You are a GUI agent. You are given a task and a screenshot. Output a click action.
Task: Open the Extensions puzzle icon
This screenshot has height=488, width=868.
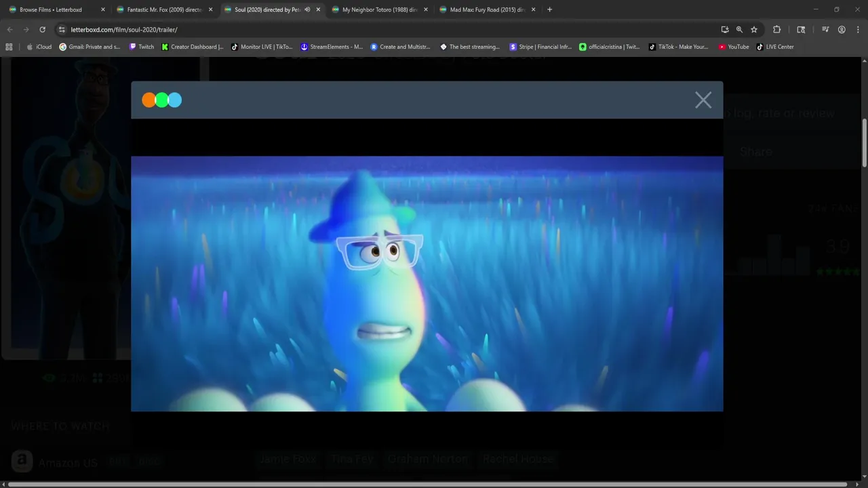click(x=777, y=30)
